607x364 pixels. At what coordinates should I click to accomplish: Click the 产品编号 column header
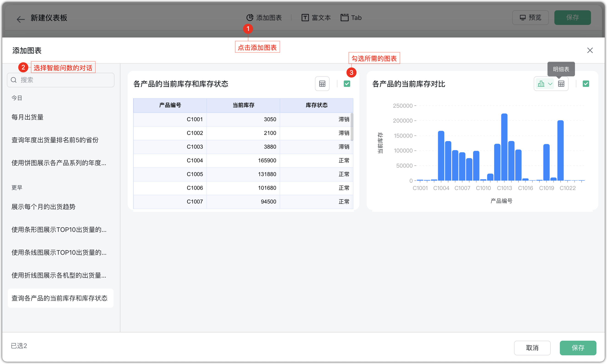[170, 105]
